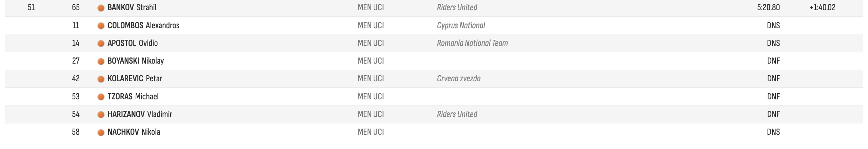Viewport: 868px width, 149px height.
Task: Open rider COLOMBOS Alexandros's name
Action: tap(143, 26)
